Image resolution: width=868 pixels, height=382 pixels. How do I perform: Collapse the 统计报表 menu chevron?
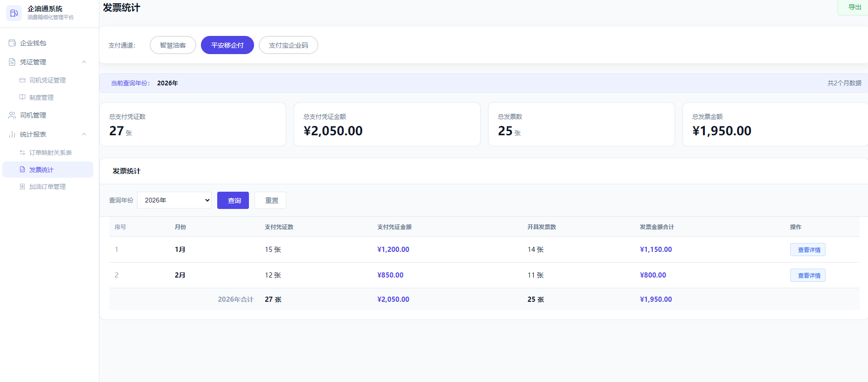[x=84, y=134]
